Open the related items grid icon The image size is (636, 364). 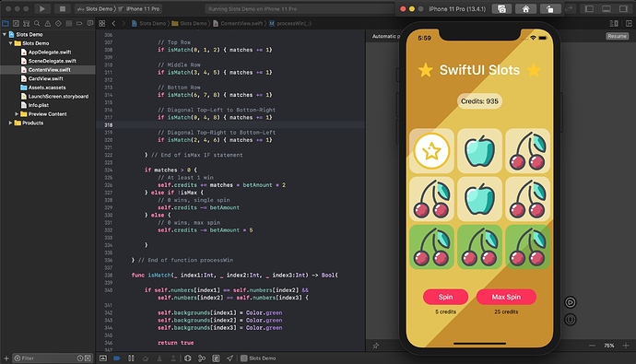(102, 24)
